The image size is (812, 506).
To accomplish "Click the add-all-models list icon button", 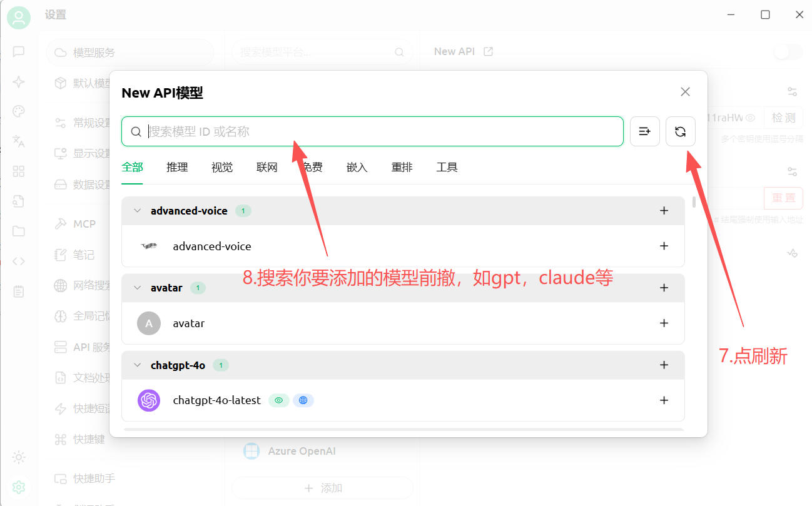I will pyautogui.click(x=644, y=131).
